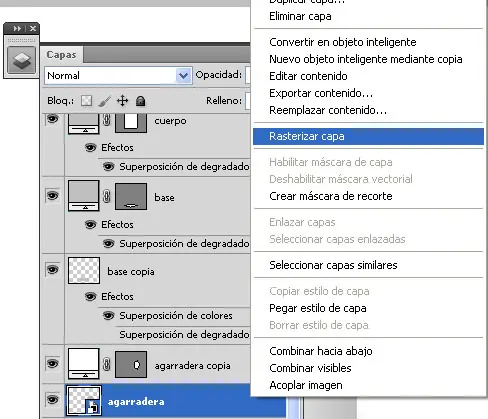Switch to the Capas tab
488x419 pixels.
61,55
